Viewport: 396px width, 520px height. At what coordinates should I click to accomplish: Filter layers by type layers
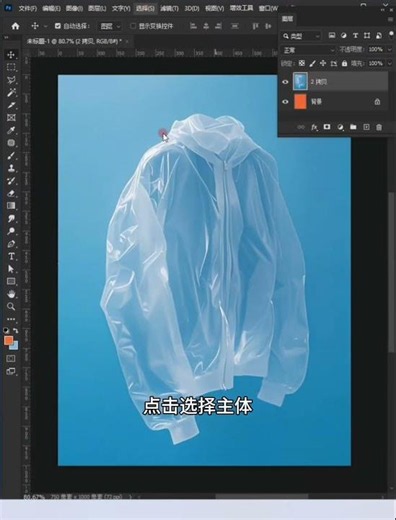[x=355, y=35]
